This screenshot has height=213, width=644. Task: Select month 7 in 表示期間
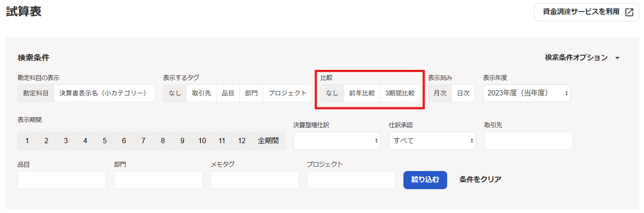143,141
